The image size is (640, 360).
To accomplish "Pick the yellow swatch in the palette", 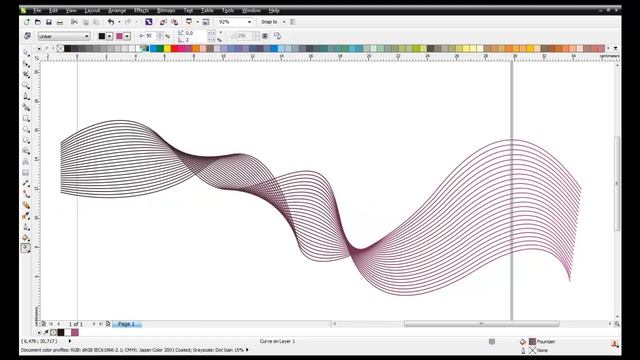I will (x=167, y=49).
